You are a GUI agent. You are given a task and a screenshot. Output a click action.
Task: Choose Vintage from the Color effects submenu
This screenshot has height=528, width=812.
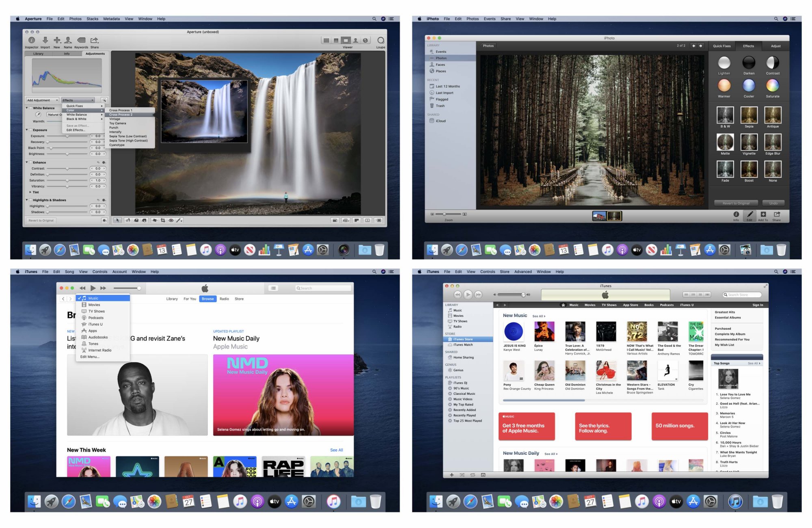point(115,119)
